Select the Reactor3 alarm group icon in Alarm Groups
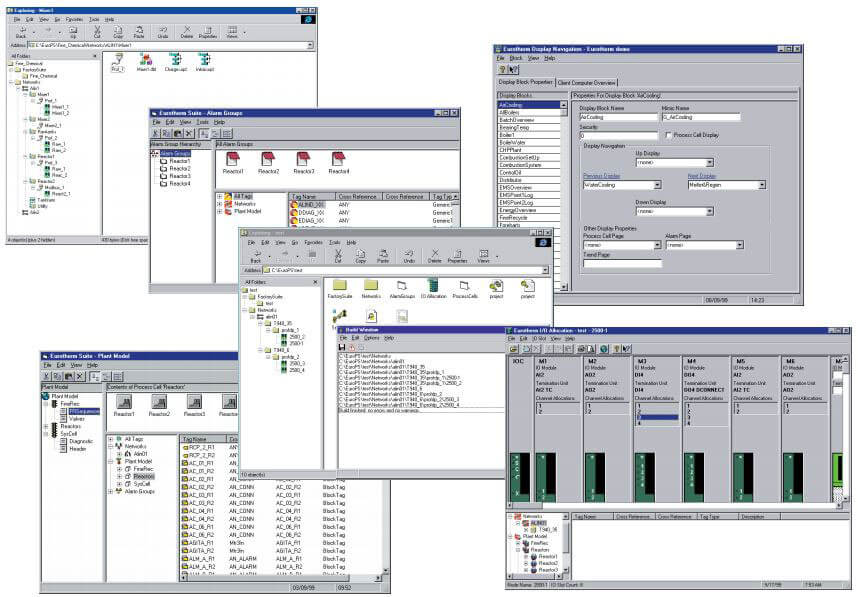The image size is (858, 597). pos(304,159)
